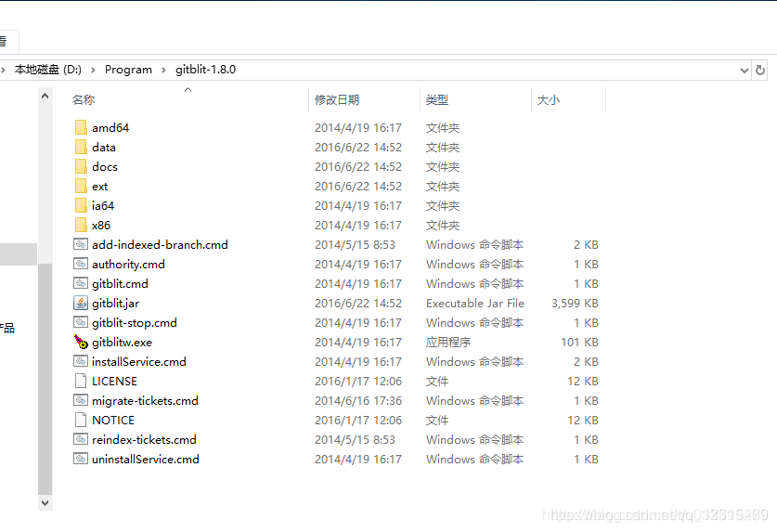This screenshot has height=532, width=777.
Task: Select file authority.cmd
Action: tap(128, 264)
